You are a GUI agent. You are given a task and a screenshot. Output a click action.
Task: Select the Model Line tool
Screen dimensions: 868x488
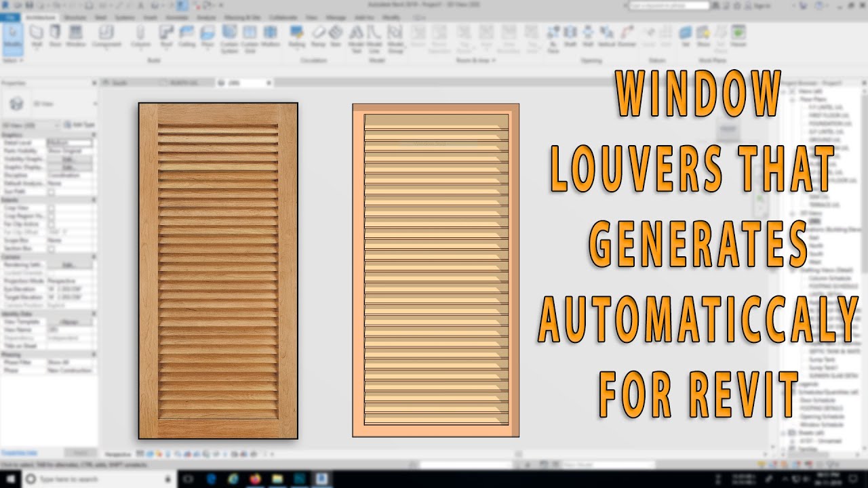coord(374,39)
